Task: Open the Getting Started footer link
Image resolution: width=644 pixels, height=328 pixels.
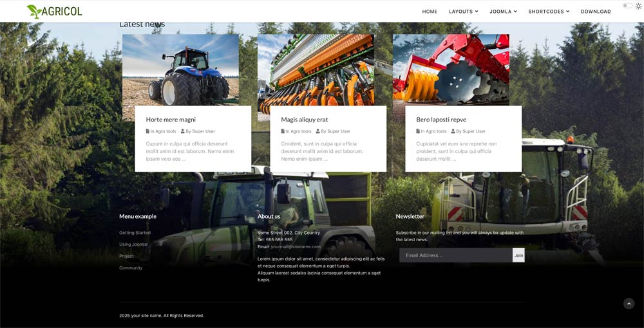Action: pyautogui.click(x=135, y=233)
